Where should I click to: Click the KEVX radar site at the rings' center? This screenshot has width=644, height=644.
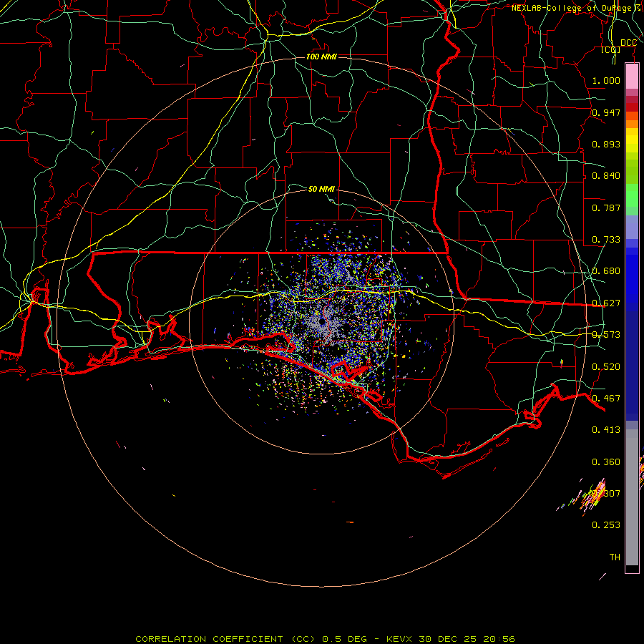click(x=321, y=322)
